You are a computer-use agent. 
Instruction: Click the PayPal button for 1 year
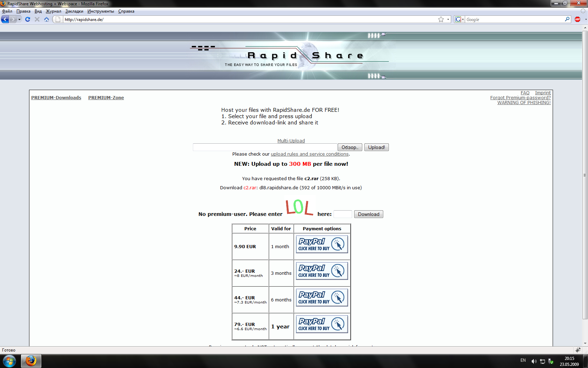322,324
